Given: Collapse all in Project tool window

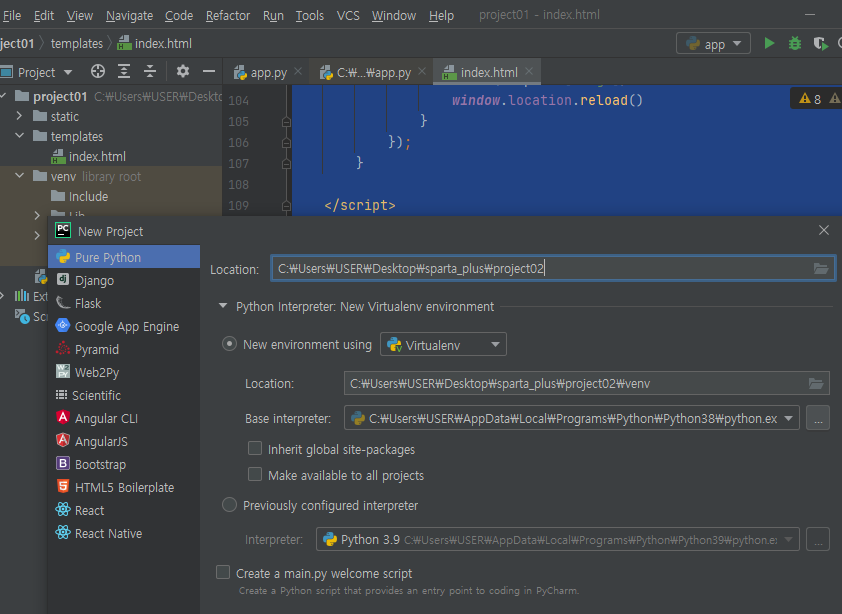Looking at the screenshot, I should tap(150, 71).
